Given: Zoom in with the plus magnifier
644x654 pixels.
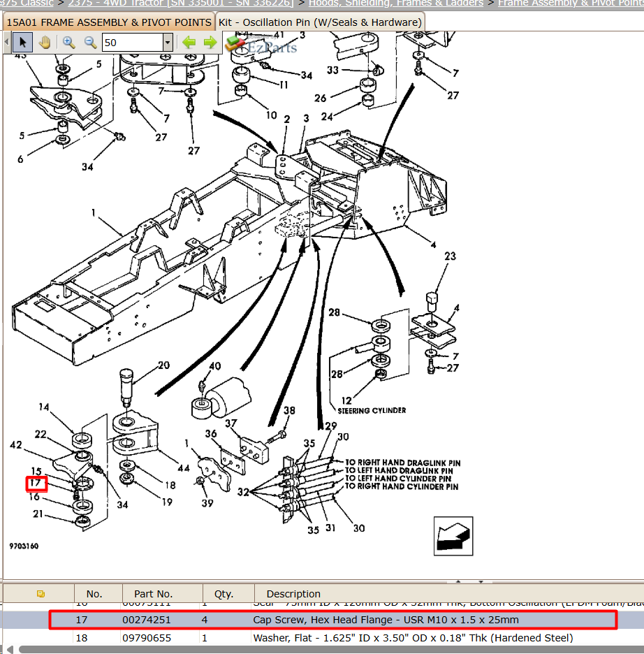Looking at the screenshot, I should pyautogui.click(x=68, y=43).
